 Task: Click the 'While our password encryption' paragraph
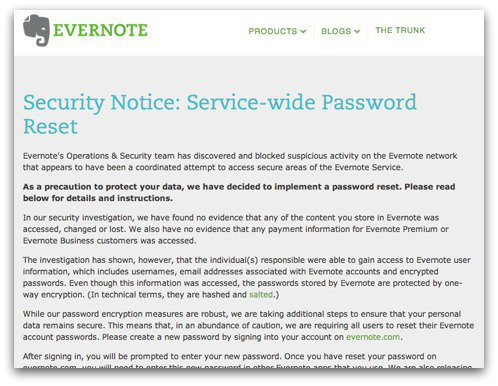tap(248, 325)
